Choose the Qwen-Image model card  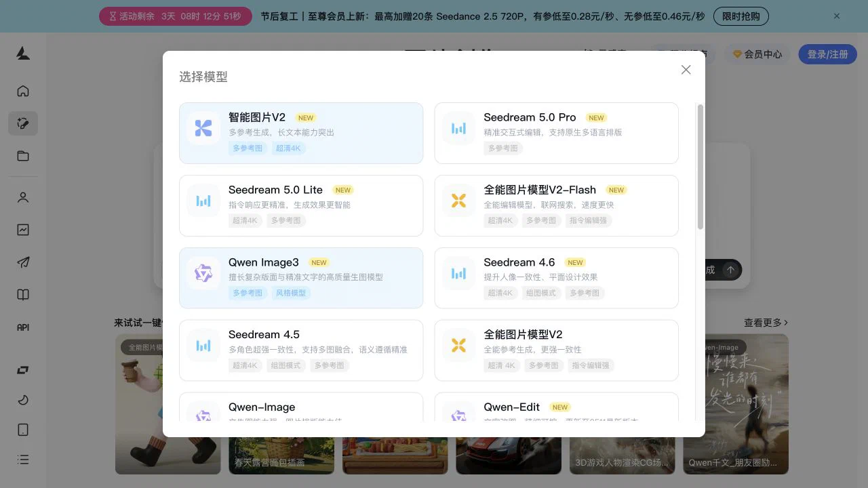301,407
